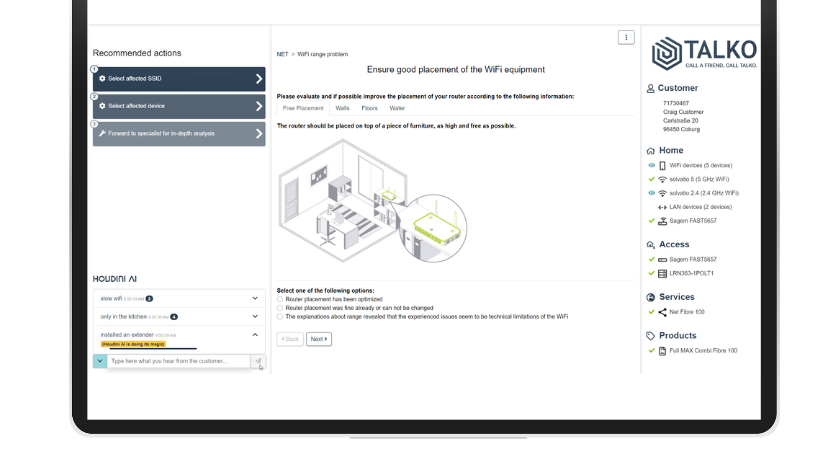The height and width of the screenshot is (450, 825).
Task: Click the Home house icon
Action: (651, 150)
